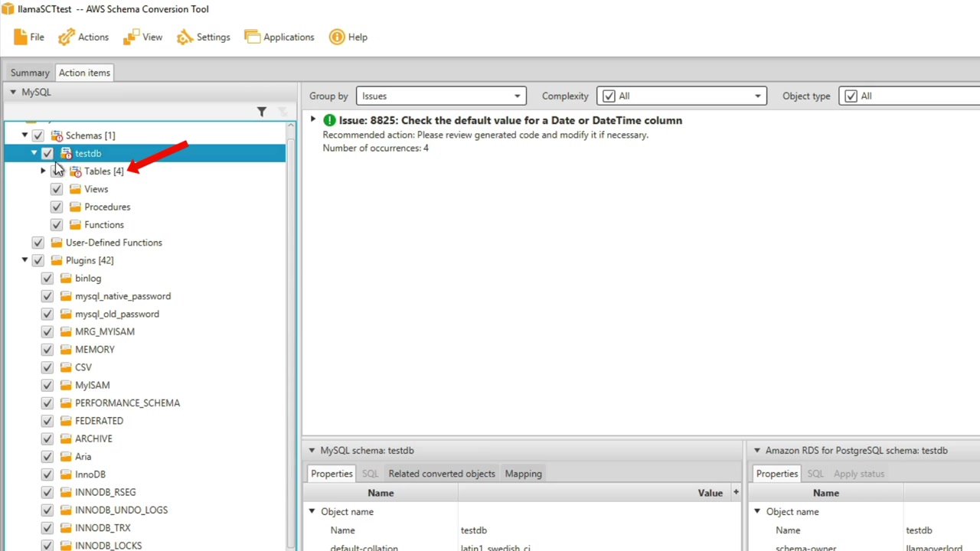
Task: Toggle the testdb schema checkbox
Action: (x=47, y=153)
